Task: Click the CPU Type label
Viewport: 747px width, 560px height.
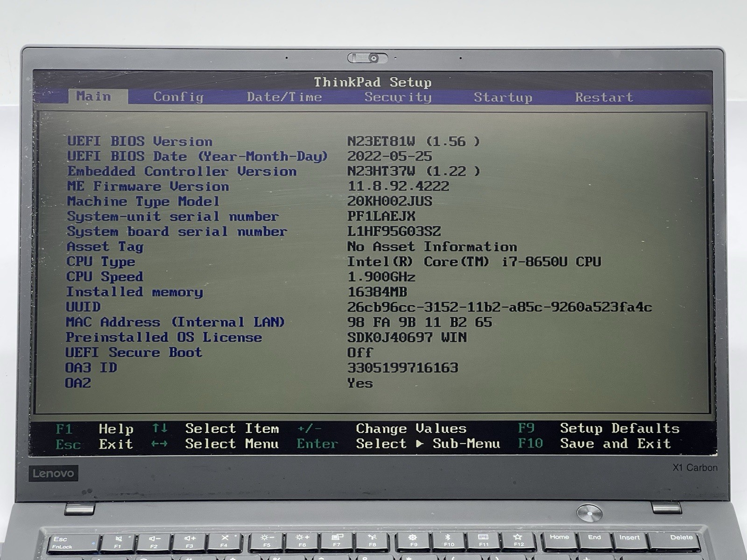Action: pos(100,262)
